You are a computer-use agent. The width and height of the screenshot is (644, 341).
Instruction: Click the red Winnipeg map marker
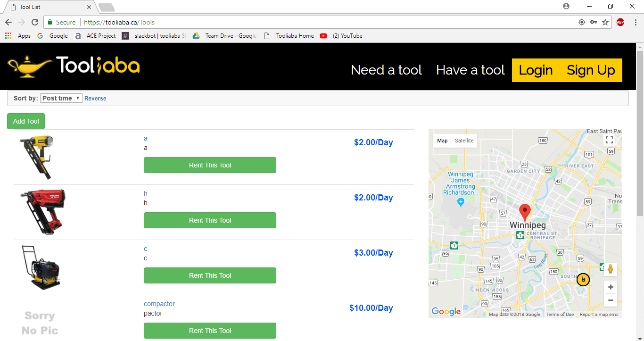tap(524, 212)
